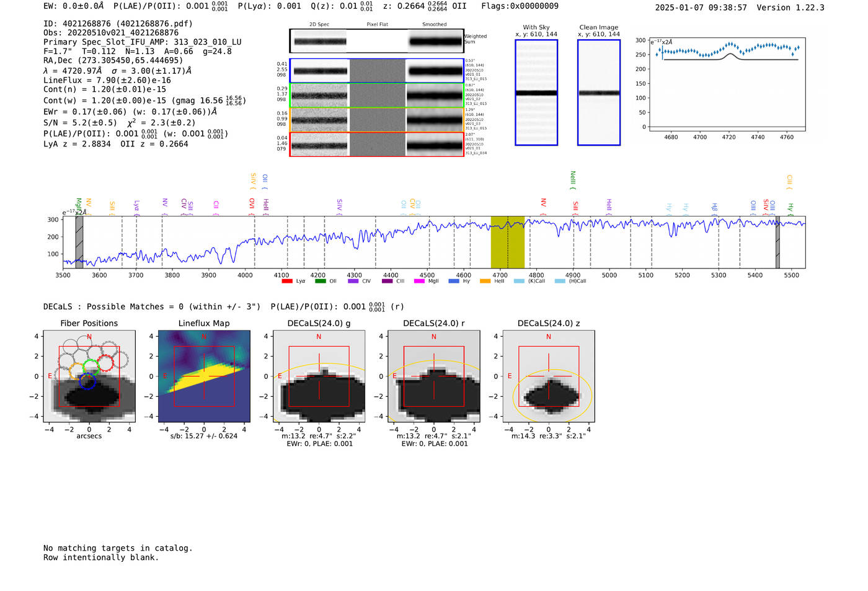The width and height of the screenshot is (868, 591).
Task: Click the red-bordered 2D fiber spectrum row
Action: (377, 144)
